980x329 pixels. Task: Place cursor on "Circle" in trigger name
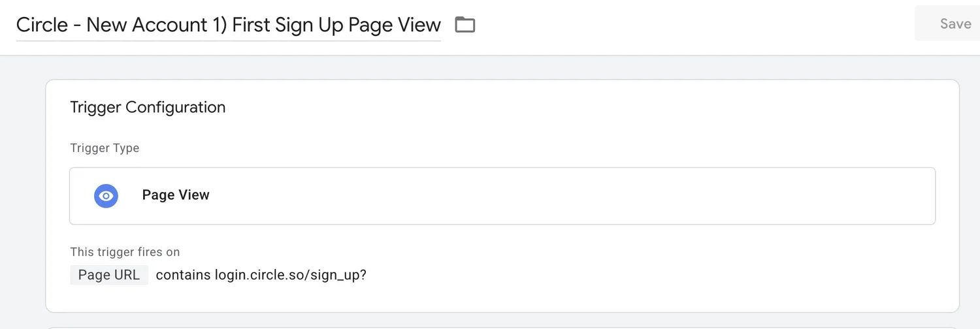pos(42,25)
